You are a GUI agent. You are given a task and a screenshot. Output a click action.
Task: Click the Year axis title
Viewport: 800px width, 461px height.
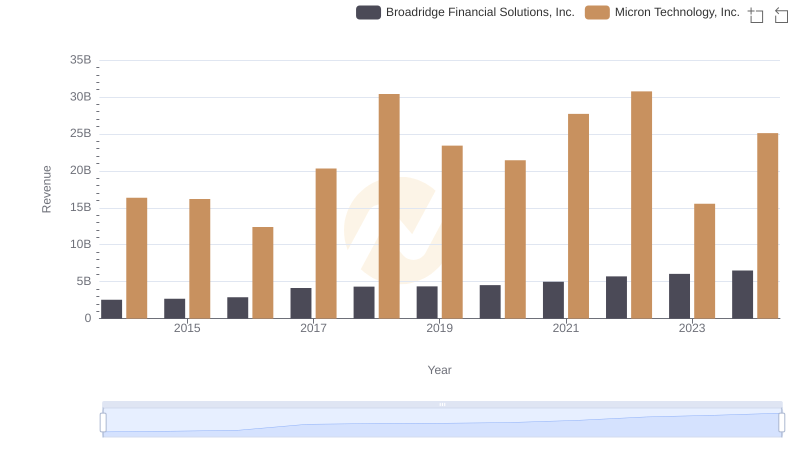439,370
